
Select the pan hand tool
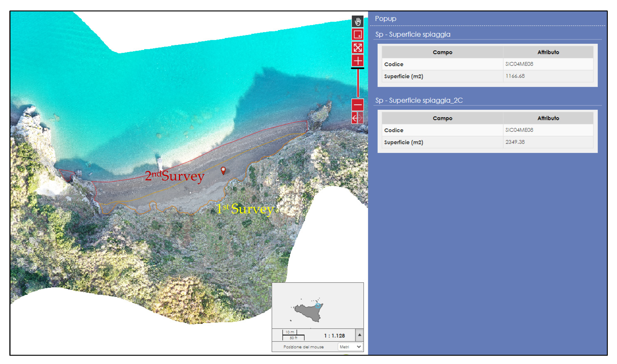pos(357,21)
